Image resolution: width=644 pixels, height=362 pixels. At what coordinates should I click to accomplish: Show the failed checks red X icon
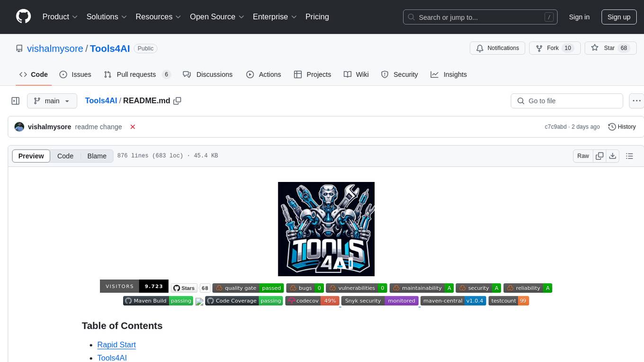133,127
